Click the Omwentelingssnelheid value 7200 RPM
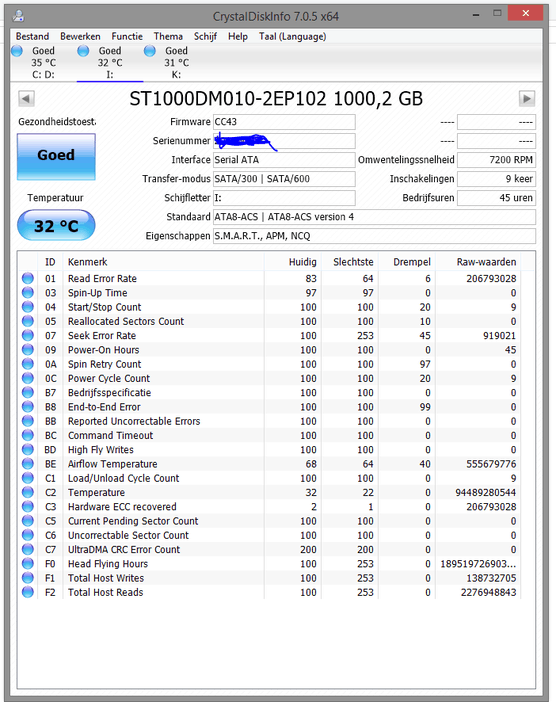The image size is (556, 702). tap(496, 160)
